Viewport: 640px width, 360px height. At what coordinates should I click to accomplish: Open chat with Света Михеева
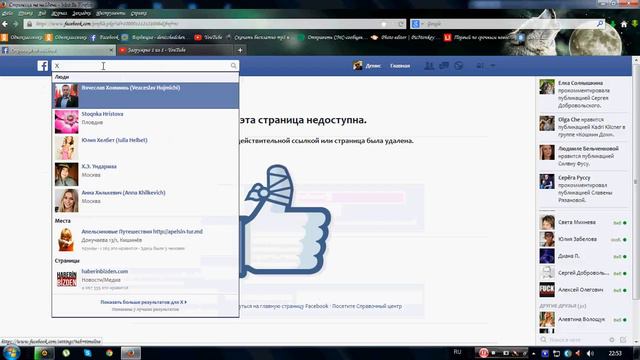(583, 222)
